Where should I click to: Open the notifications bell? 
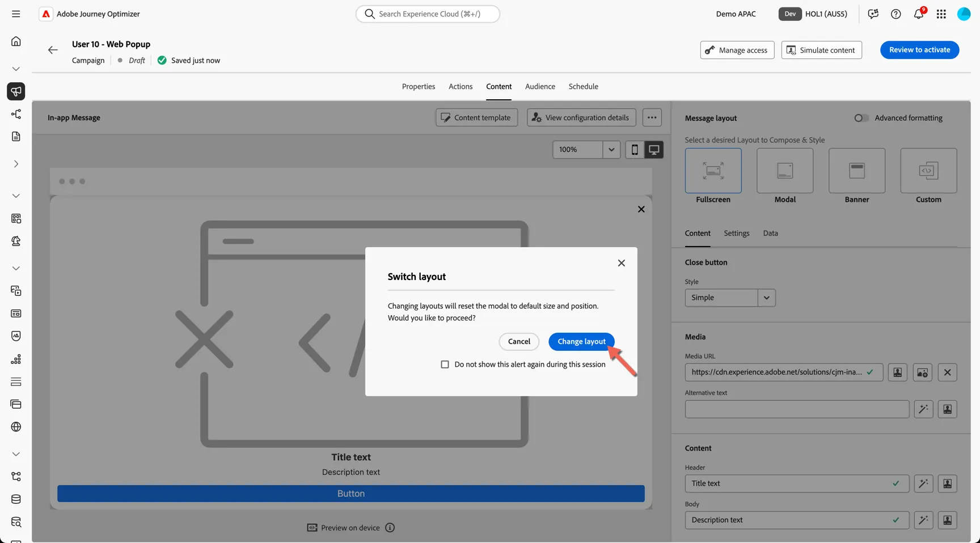[x=919, y=14]
